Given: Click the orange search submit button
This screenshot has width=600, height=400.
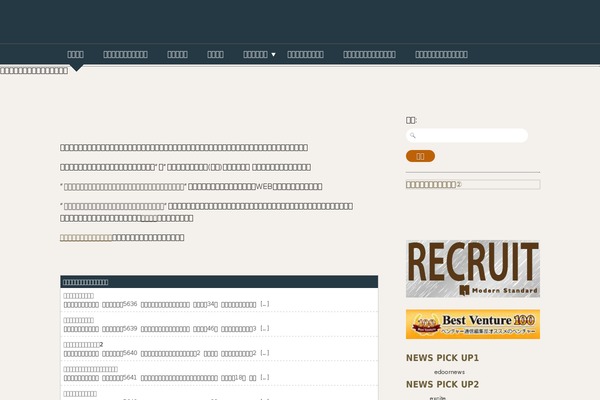Looking at the screenshot, I should (420, 156).
